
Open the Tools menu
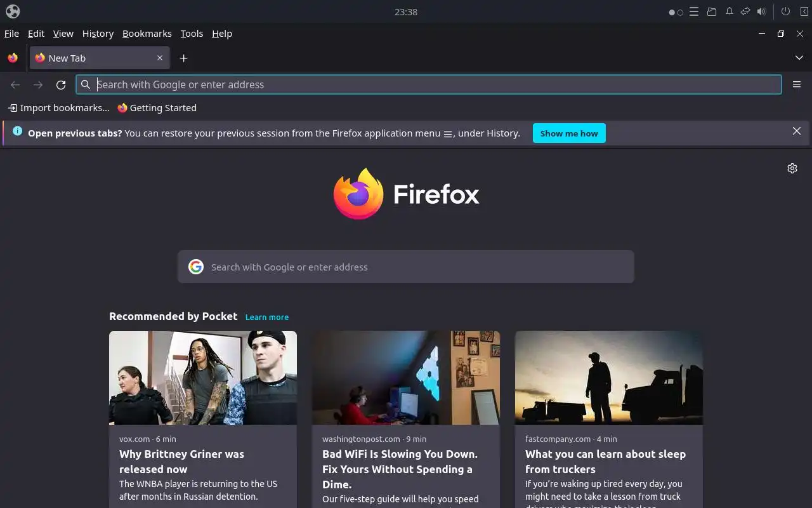click(x=192, y=34)
